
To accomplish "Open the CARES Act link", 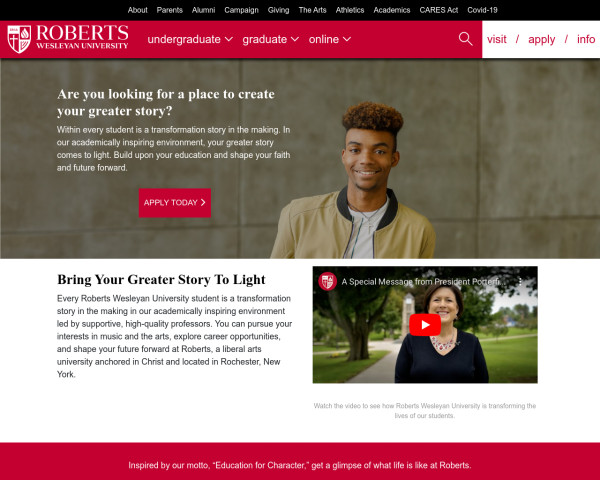I will tap(439, 10).
